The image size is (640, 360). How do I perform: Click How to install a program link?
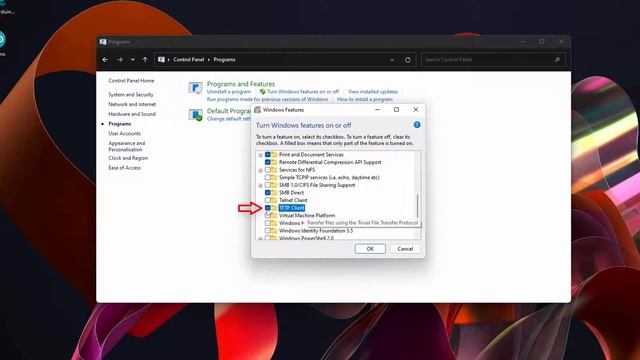(365, 99)
